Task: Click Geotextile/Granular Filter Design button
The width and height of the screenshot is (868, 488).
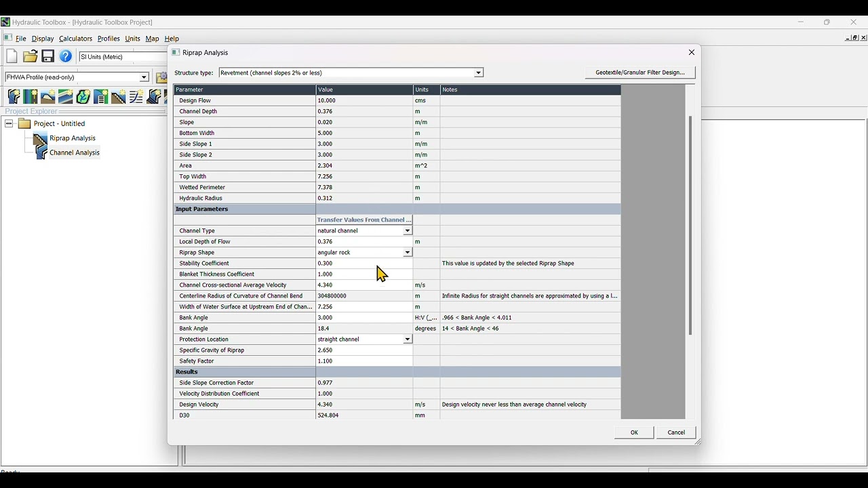Action: 640,73
